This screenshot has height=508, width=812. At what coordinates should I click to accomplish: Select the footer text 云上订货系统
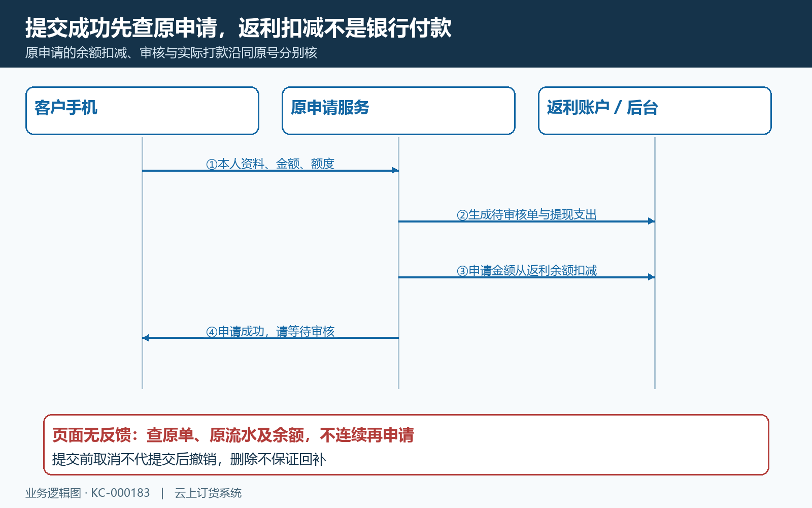(208, 493)
